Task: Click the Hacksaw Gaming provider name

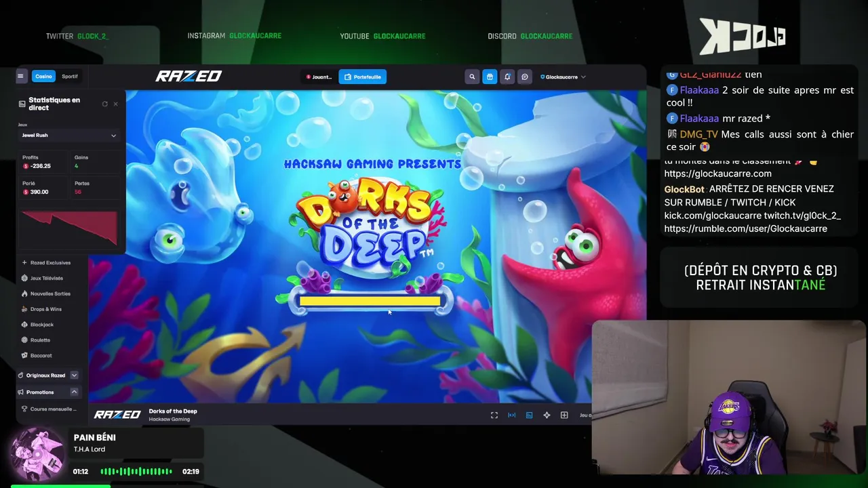Action: (x=170, y=419)
